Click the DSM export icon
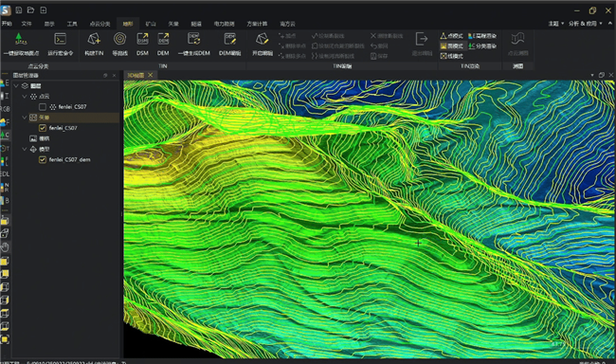 pos(142,44)
